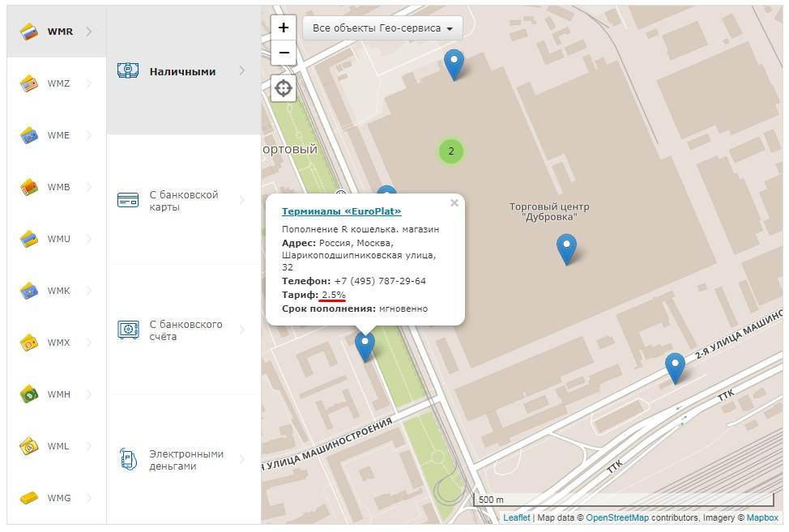Open the OpenStreetMap attribution link

click(616, 518)
